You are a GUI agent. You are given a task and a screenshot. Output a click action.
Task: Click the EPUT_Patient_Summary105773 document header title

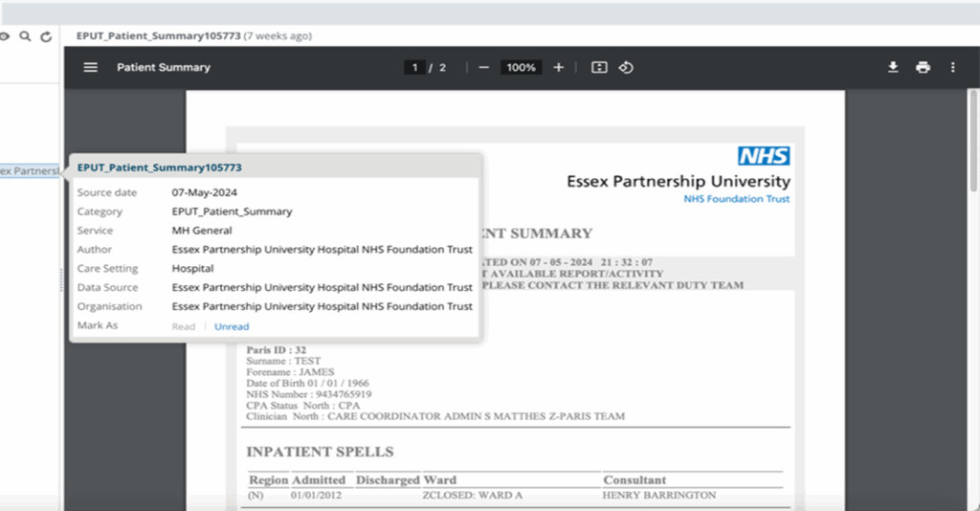click(158, 35)
